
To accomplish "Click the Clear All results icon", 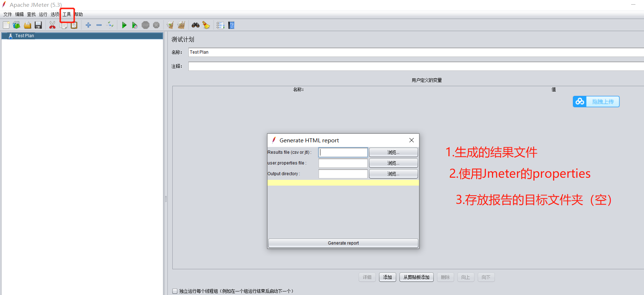I will click(x=181, y=25).
